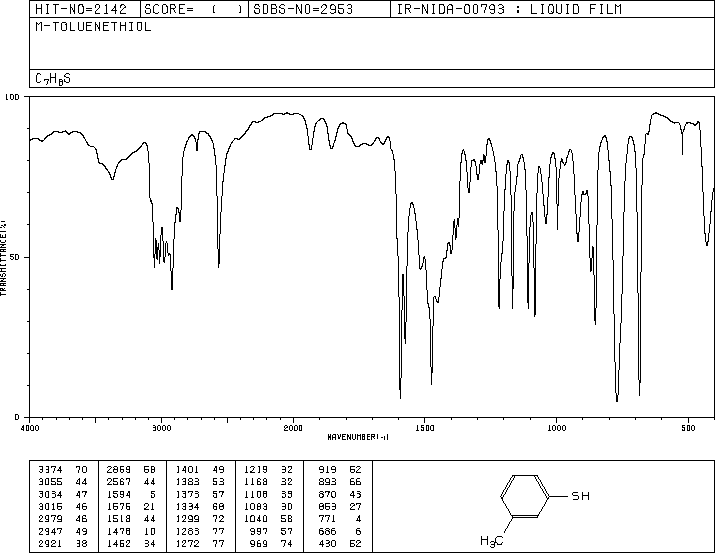
Task: Click the 4000 wavenumber axis label
Action: pos(30,428)
